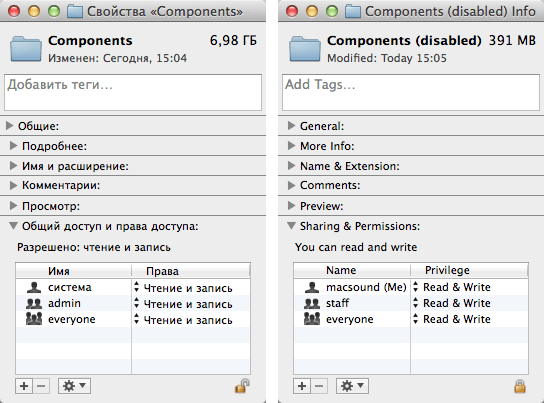
Task: Click the Добавить теги input field
Action: point(133,92)
